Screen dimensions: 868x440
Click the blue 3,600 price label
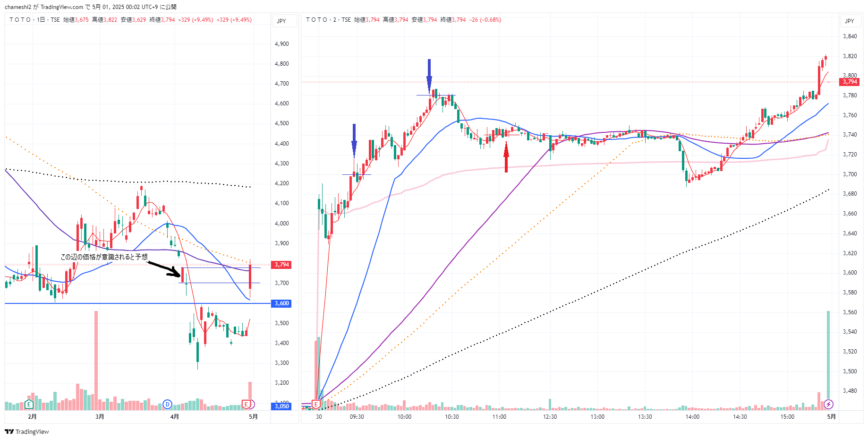click(x=282, y=303)
